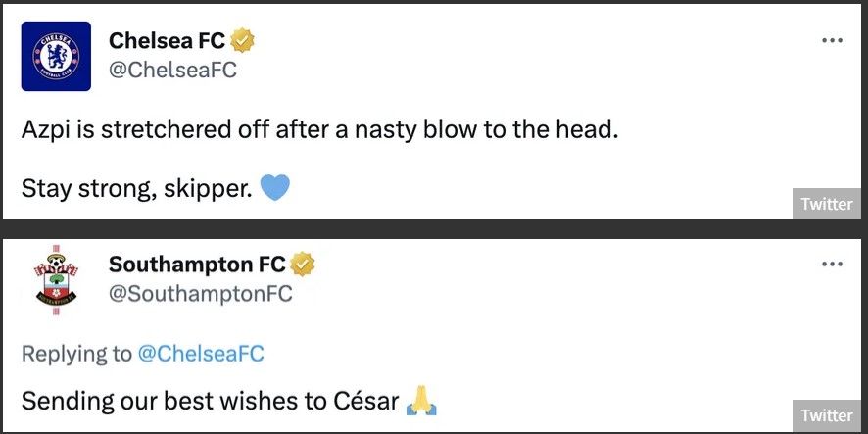Open more options on Chelsea FC tweet
This screenshot has height=434, width=868.
pyautogui.click(x=832, y=41)
